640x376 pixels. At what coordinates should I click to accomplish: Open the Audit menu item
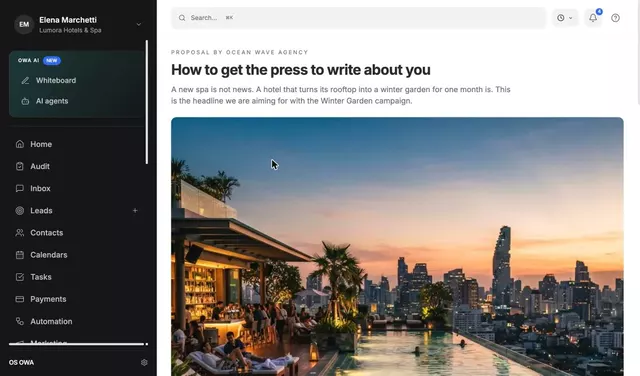pos(40,166)
